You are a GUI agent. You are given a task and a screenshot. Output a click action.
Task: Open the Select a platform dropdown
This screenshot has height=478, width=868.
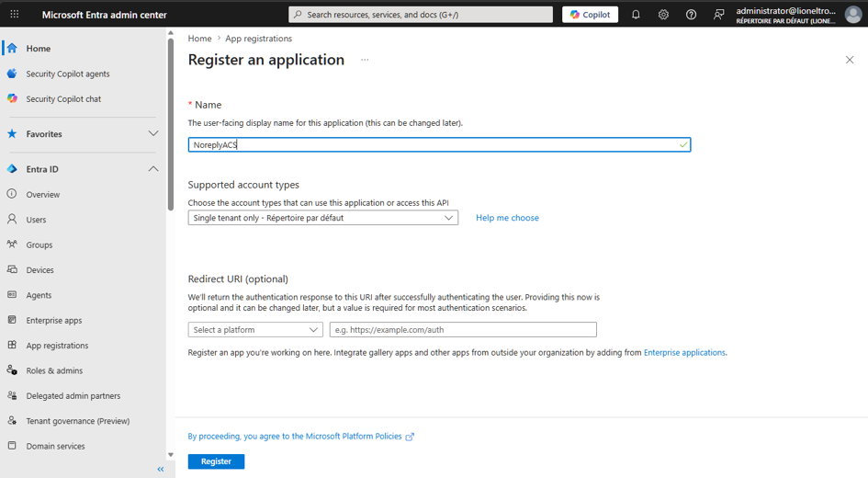click(x=255, y=330)
